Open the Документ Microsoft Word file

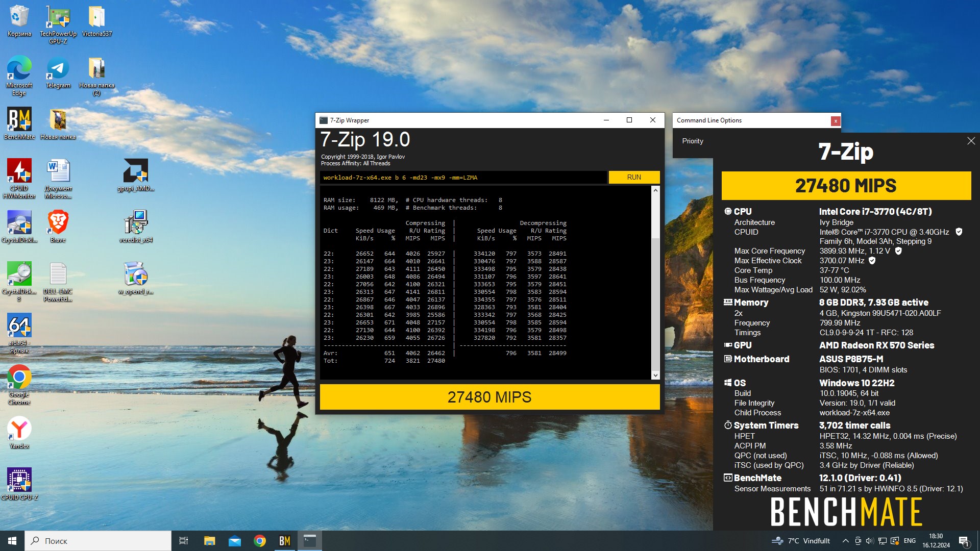(58, 178)
